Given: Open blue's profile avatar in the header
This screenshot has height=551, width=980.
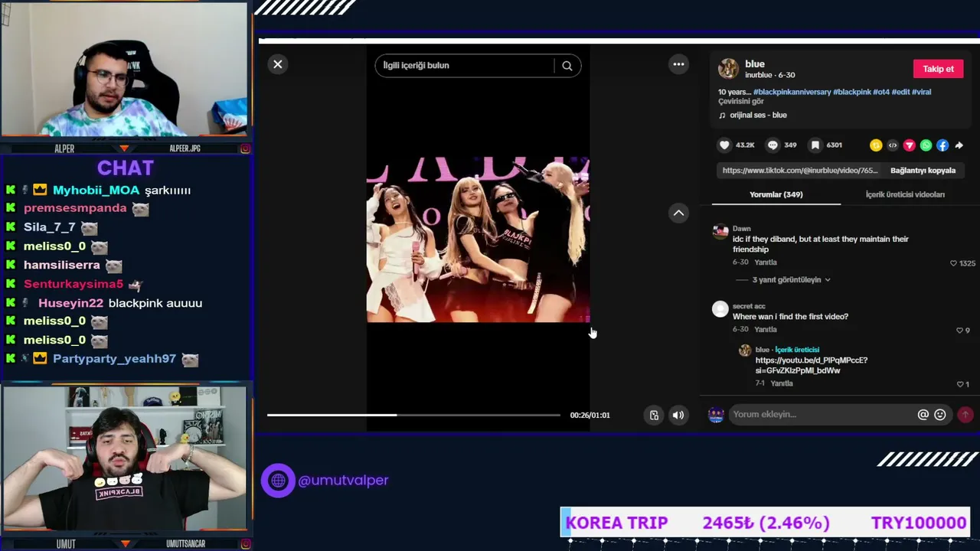Looking at the screenshot, I should click(x=728, y=69).
